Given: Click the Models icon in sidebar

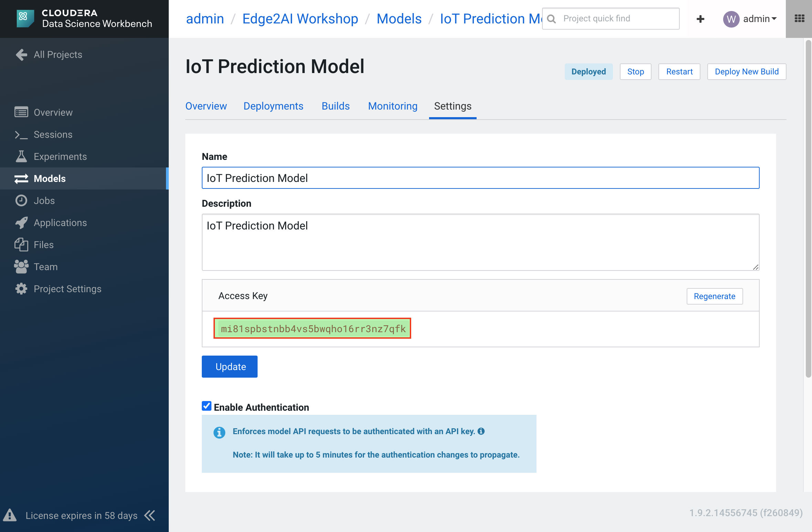Looking at the screenshot, I should (x=21, y=178).
